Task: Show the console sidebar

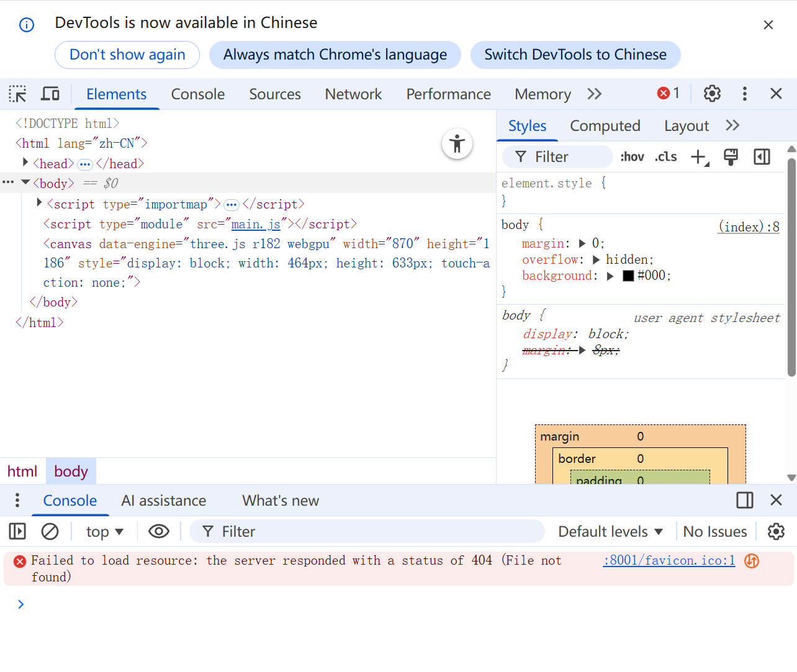Action: (17, 532)
